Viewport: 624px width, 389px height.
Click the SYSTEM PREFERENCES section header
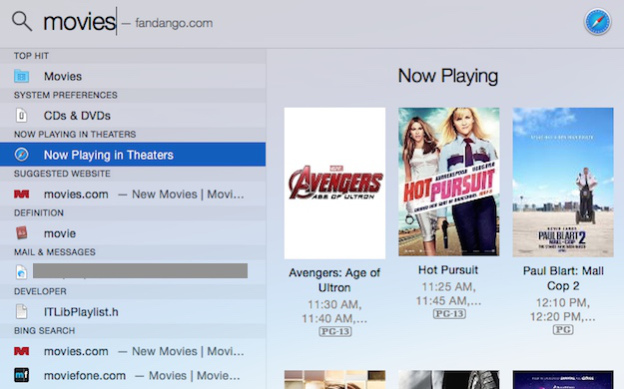tap(66, 95)
